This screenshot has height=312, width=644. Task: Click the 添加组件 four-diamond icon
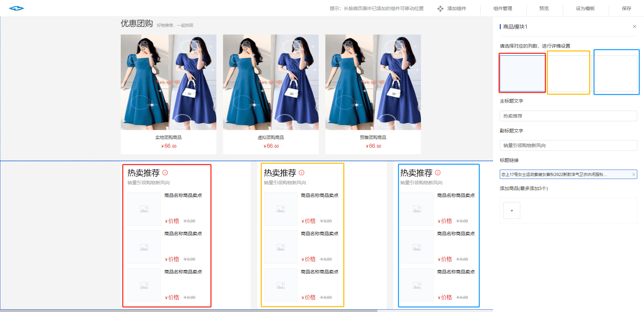pos(440,9)
